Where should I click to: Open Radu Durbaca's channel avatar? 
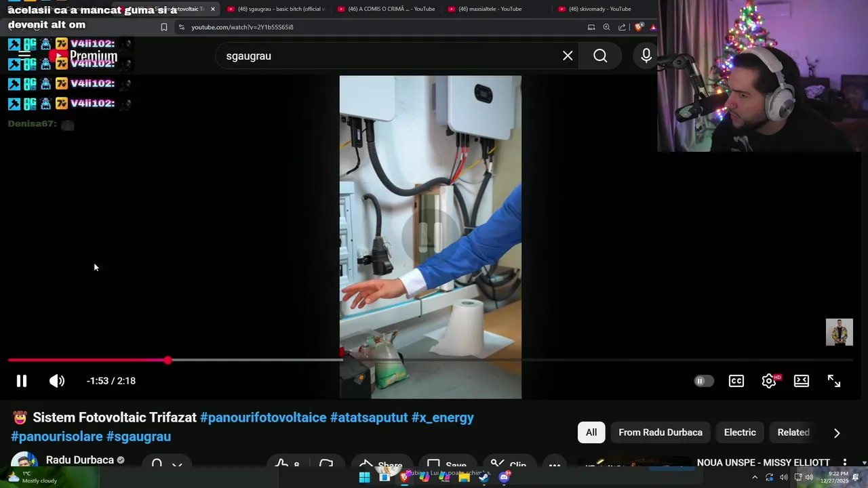(24, 460)
